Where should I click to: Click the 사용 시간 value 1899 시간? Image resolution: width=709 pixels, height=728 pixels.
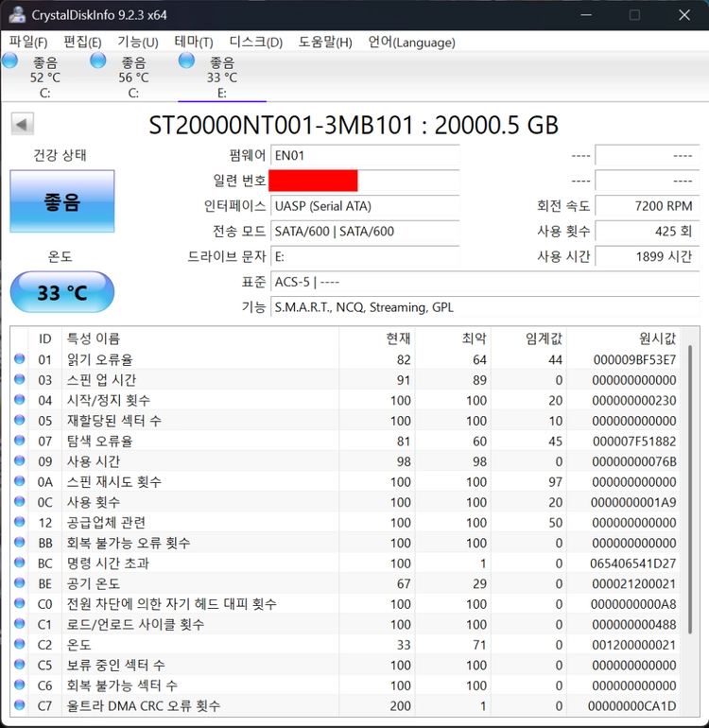coord(648,256)
